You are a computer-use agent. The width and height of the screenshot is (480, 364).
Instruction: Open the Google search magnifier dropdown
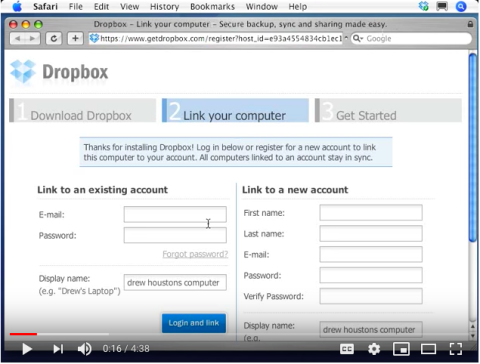click(357, 39)
